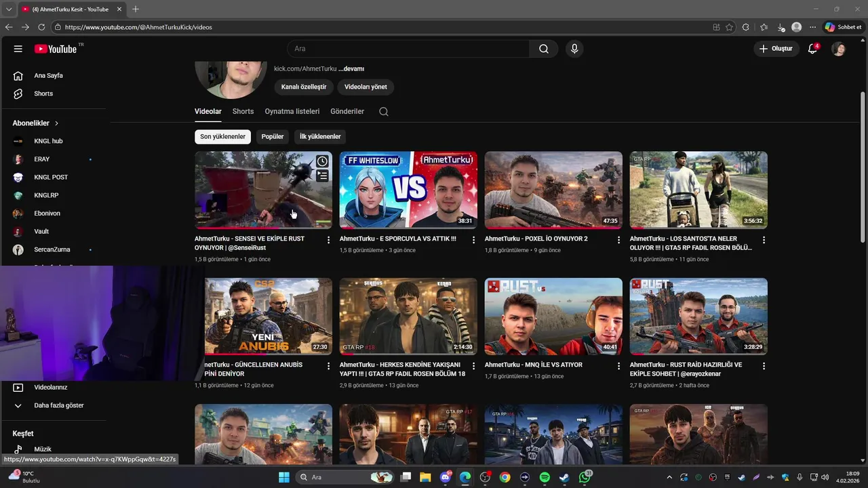Viewport: 868px width, 488px height.
Task: Open Windows Start menu
Action: [x=283, y=477]
